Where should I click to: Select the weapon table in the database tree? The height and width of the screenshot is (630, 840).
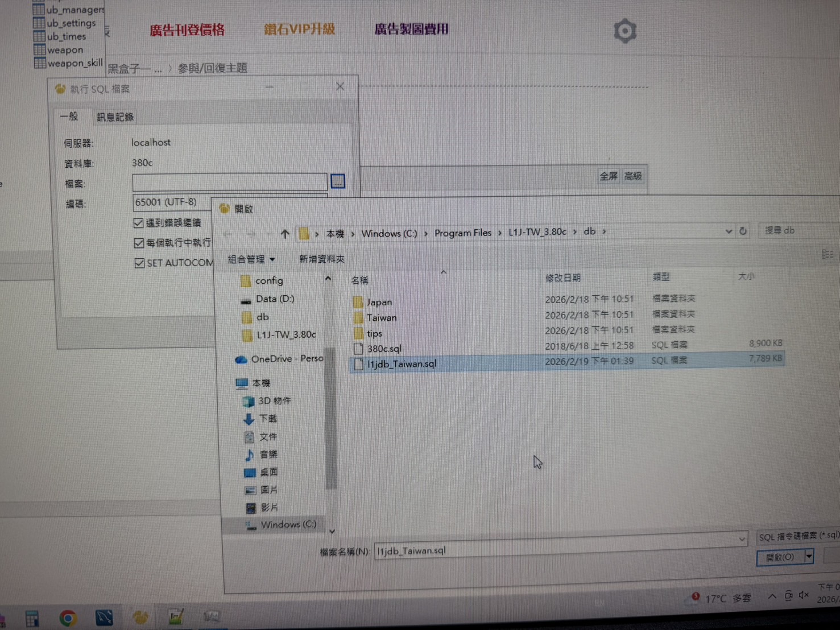click(x=59, y=50)
